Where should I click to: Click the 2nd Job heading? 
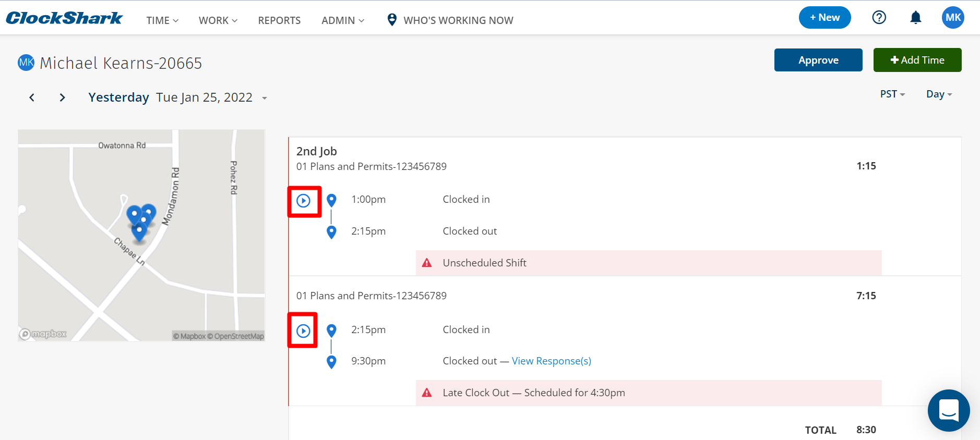pos(317,151)
